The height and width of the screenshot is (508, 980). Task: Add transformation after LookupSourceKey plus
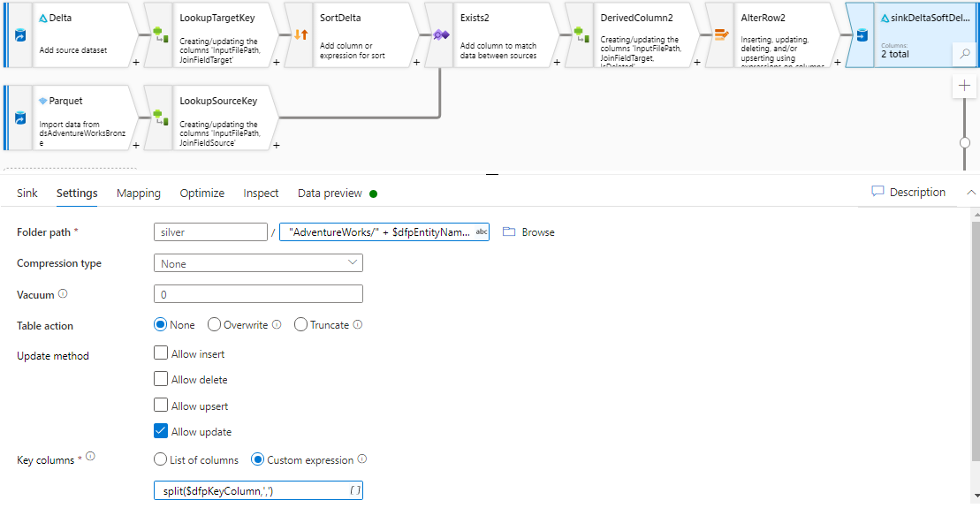click(x=277, y=145)
